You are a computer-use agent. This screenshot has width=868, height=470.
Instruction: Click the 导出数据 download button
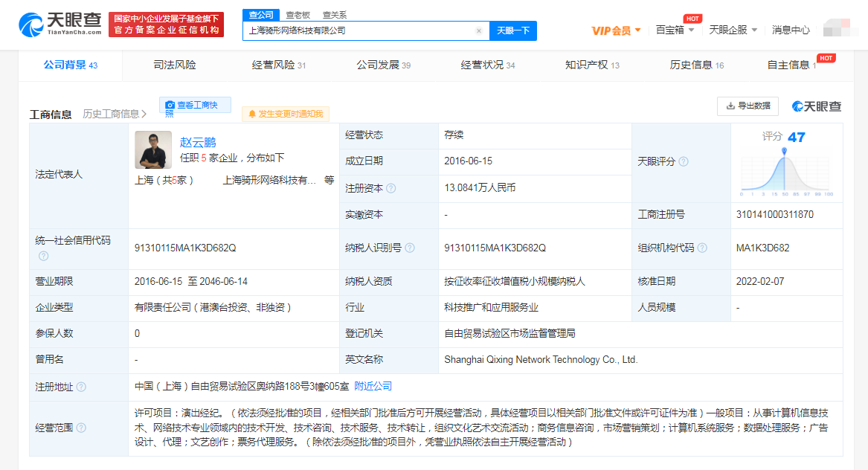click(748, 106)
